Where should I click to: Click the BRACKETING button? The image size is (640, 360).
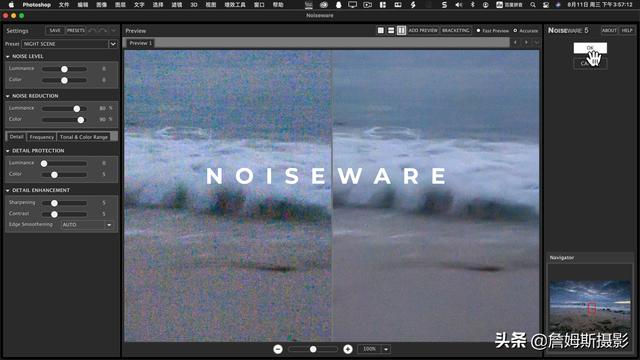[x=456, y=31]
